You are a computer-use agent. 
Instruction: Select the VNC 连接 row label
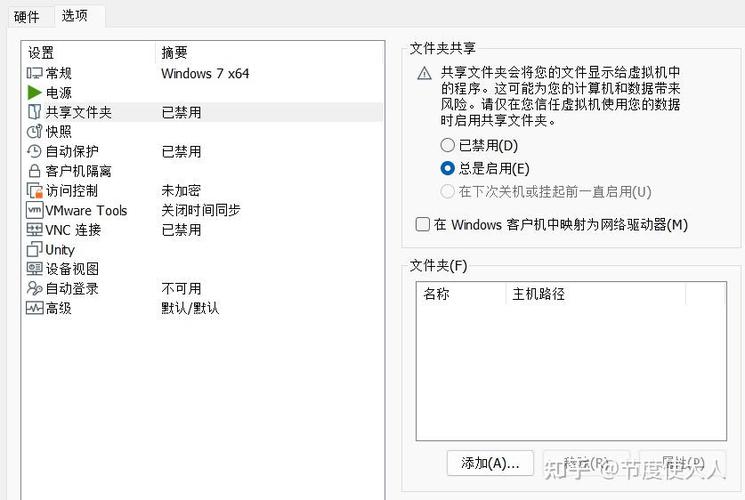(x=73, y=230)
